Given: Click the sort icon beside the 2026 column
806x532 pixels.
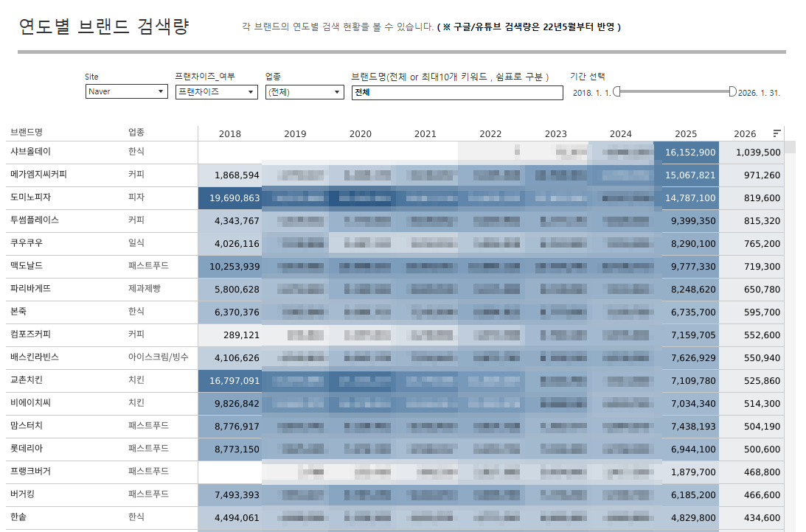Looking at the screenshot, I should pos(777,133).
